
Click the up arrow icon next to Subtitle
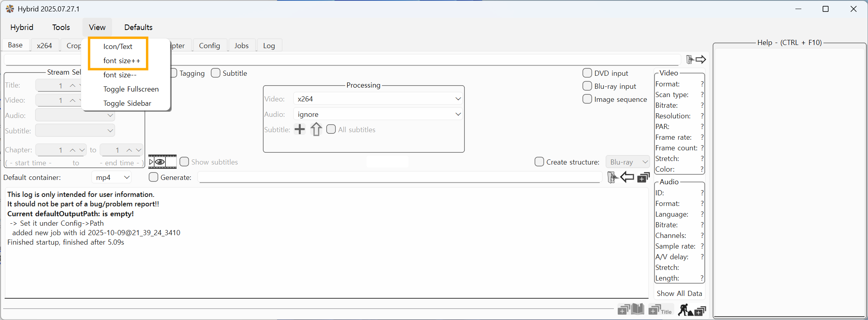pyautogui.click(x=316, y=129)
